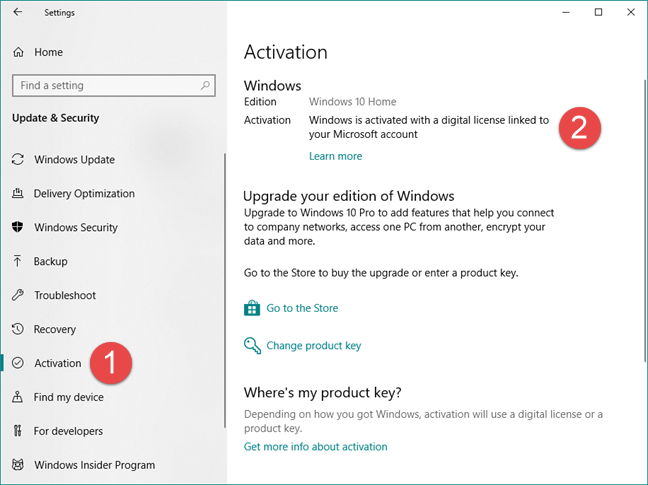Open For developers settings

[x=68, y=431]
